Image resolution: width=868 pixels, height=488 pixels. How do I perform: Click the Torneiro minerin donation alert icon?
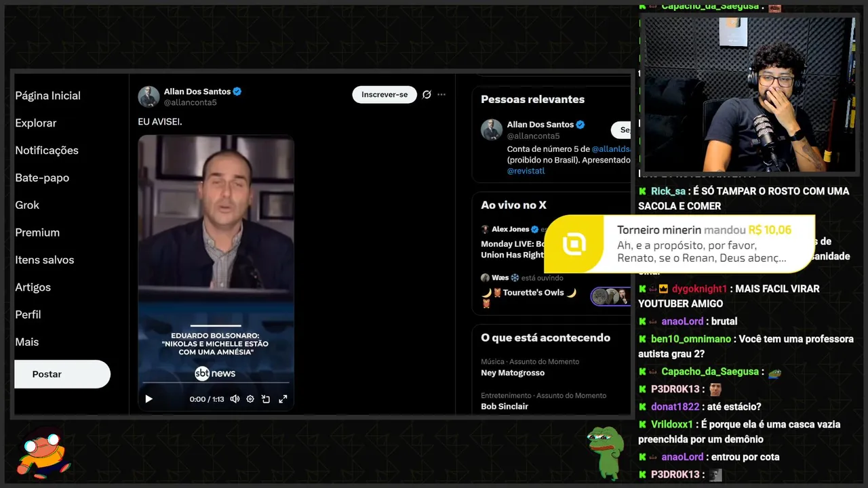tap(574, 244)
